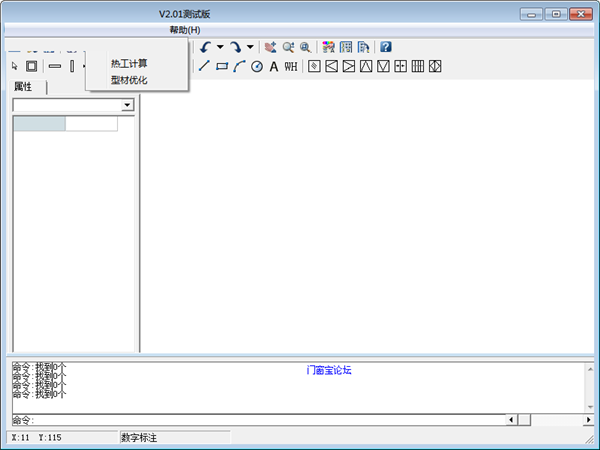Select the text 'A' tool
Screen dimensions: 600x450
coord(273,66)
